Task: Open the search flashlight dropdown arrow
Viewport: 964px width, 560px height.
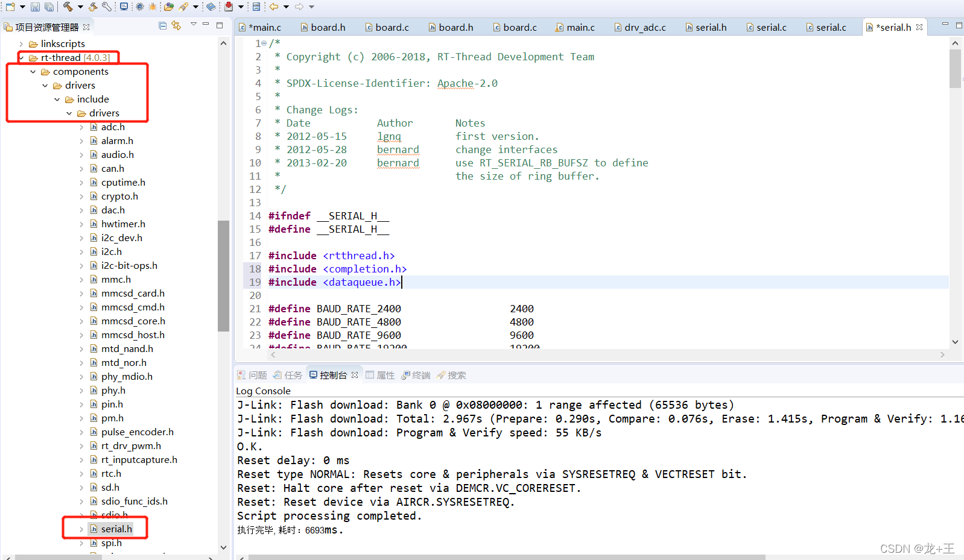Action: (x=195, y=7)
